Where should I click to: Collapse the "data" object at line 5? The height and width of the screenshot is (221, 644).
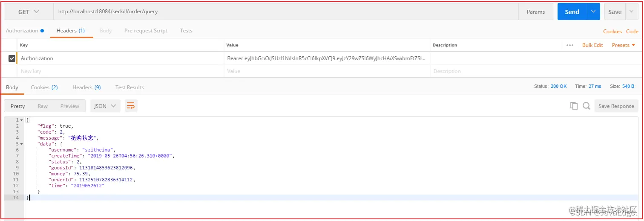(x=21, y=144)
